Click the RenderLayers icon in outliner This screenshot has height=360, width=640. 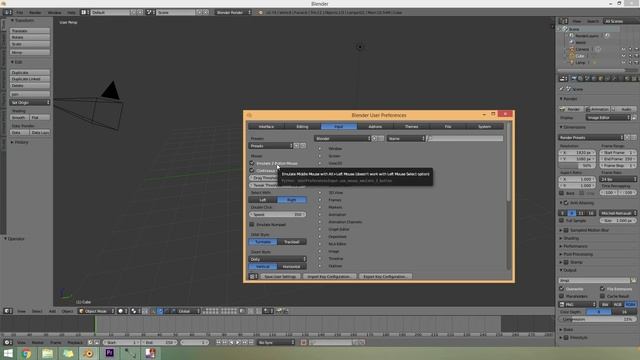coord(571,36)
